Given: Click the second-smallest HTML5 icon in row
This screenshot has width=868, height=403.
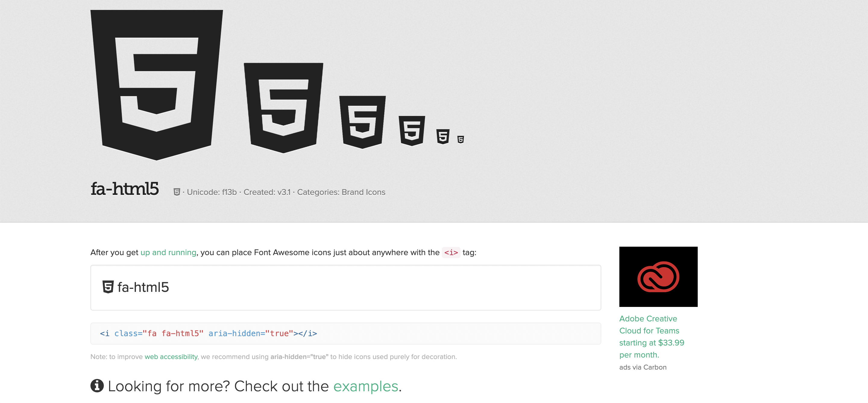Looking at the screenshot, I should (x=443, y=136).
